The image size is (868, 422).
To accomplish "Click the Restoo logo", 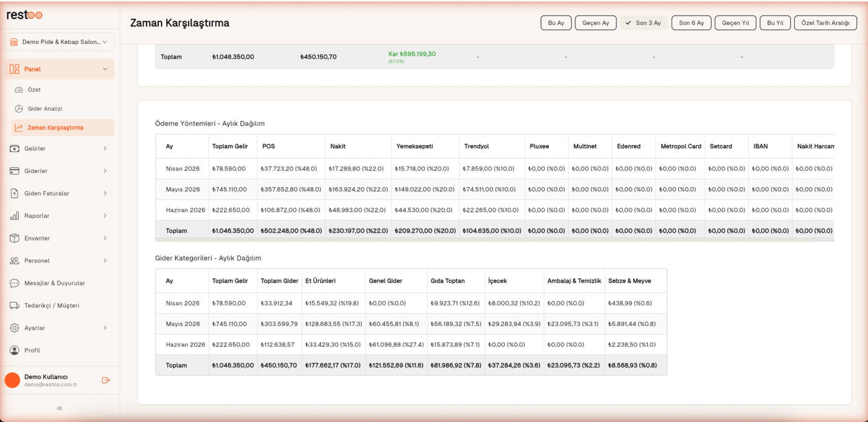I will [x=25, y=15].
